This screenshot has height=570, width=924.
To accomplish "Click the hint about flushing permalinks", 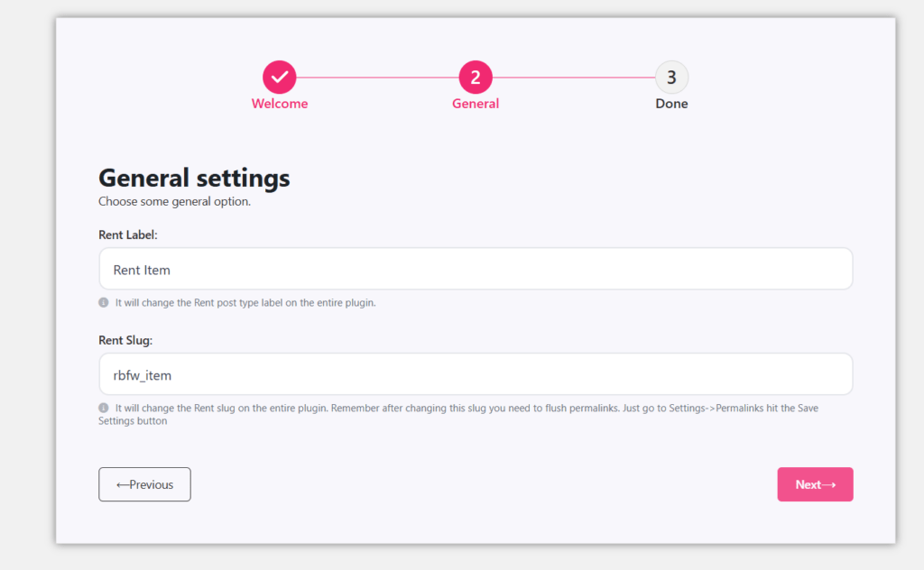I will click(458, 414).
